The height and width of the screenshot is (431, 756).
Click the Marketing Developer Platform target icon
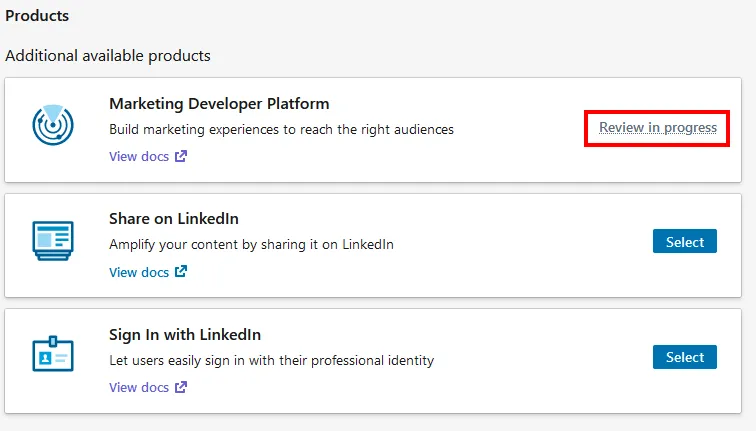point(53,126)
